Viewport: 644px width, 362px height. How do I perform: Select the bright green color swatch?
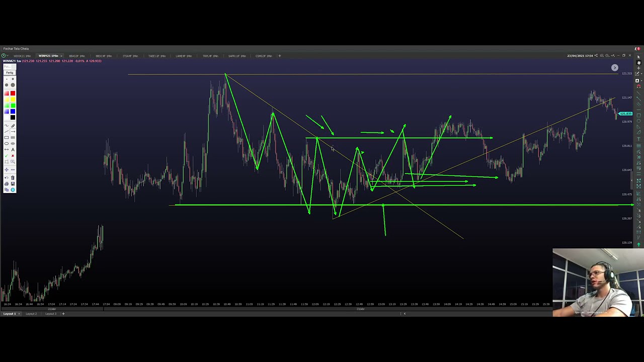tap(13, 105)
